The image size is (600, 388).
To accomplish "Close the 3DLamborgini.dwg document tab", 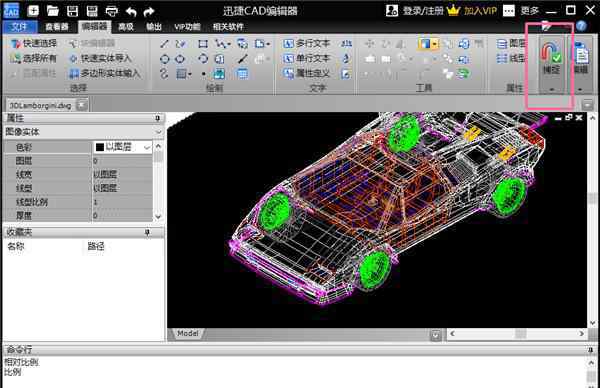I will pos(82,105).
